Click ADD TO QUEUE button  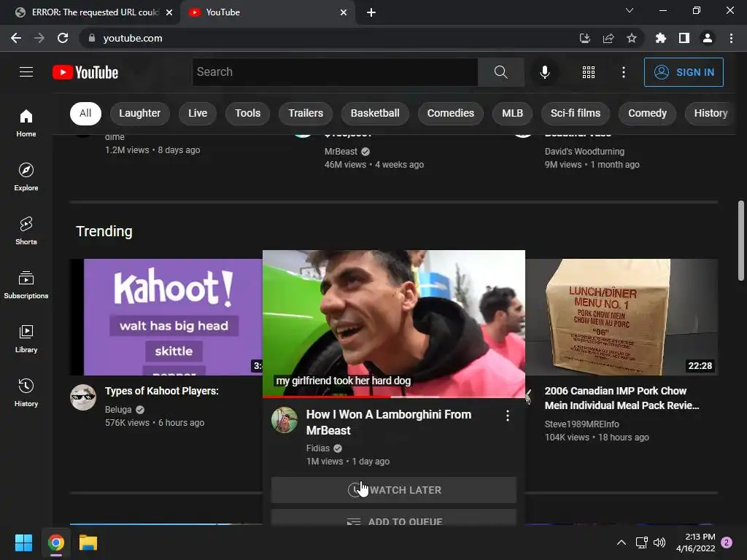click(x=393, y=518)
